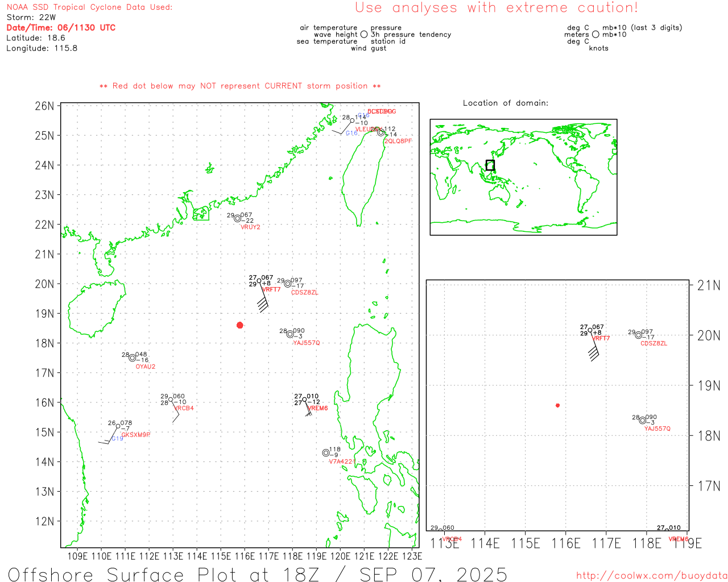Select CDSZ8ZL station label on inset map
Viewport: 728px width, 582px height.
(x=654, y=344)
